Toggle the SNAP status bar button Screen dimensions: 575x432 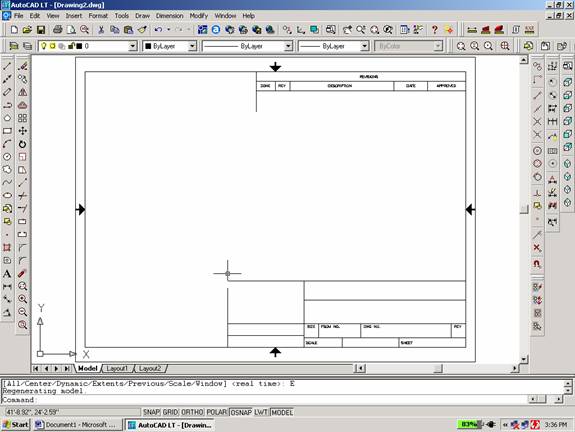point(151,412)
